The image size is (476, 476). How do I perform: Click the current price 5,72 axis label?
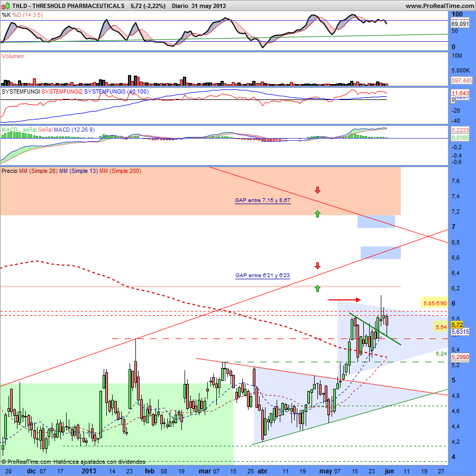click(457, 325)
